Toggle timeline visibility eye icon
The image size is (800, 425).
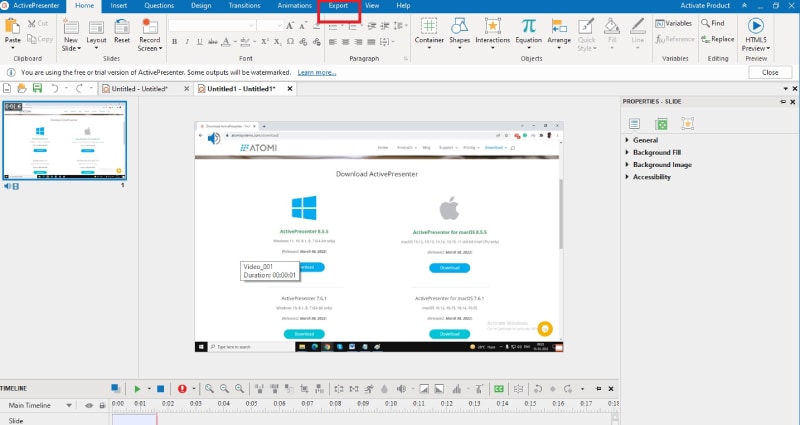tap(89, 406)
